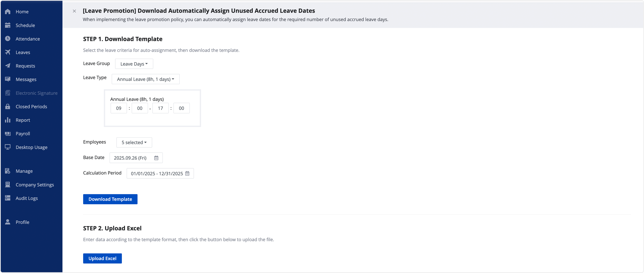Open Company Settings in the sidebar
Screen dimensions: 644x273
(x=34, y=185)
